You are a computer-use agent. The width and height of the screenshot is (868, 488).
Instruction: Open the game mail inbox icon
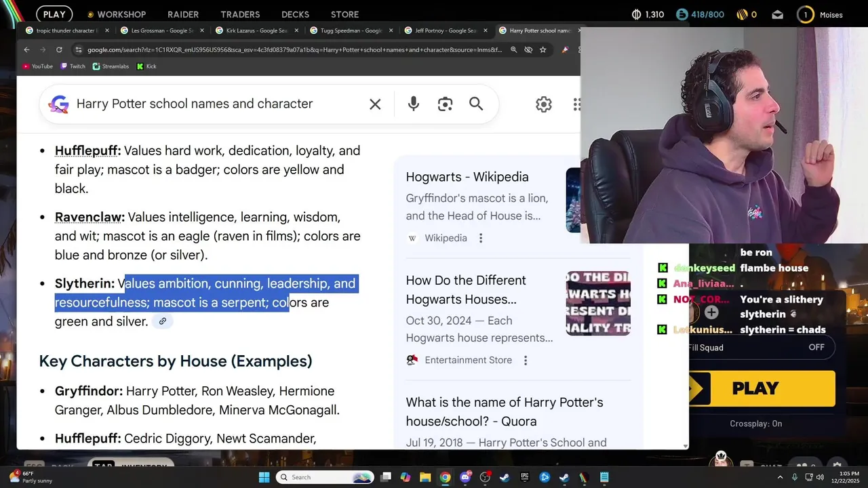coord(778,14)
